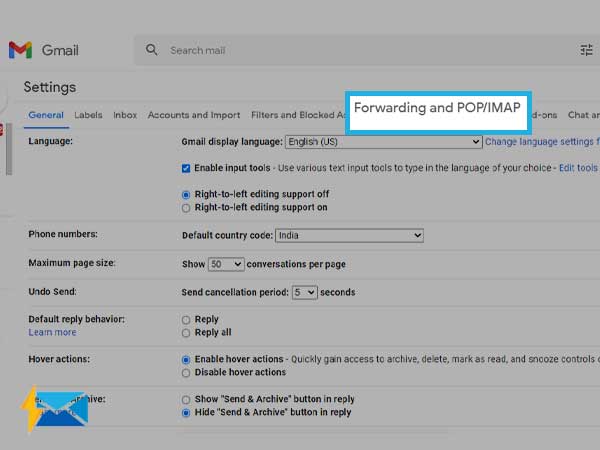600x450 pixels.
Task: Click the "Phone numbers:" label
Action: 63,234
